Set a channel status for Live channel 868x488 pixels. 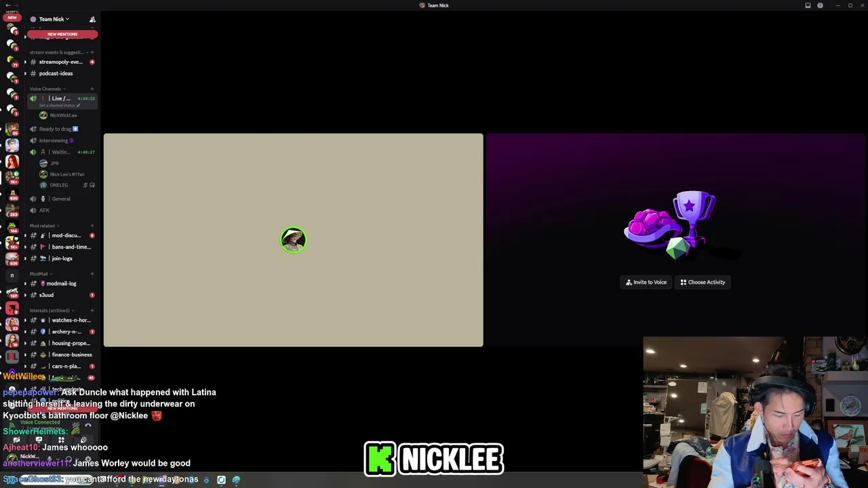tap(60, 106)
